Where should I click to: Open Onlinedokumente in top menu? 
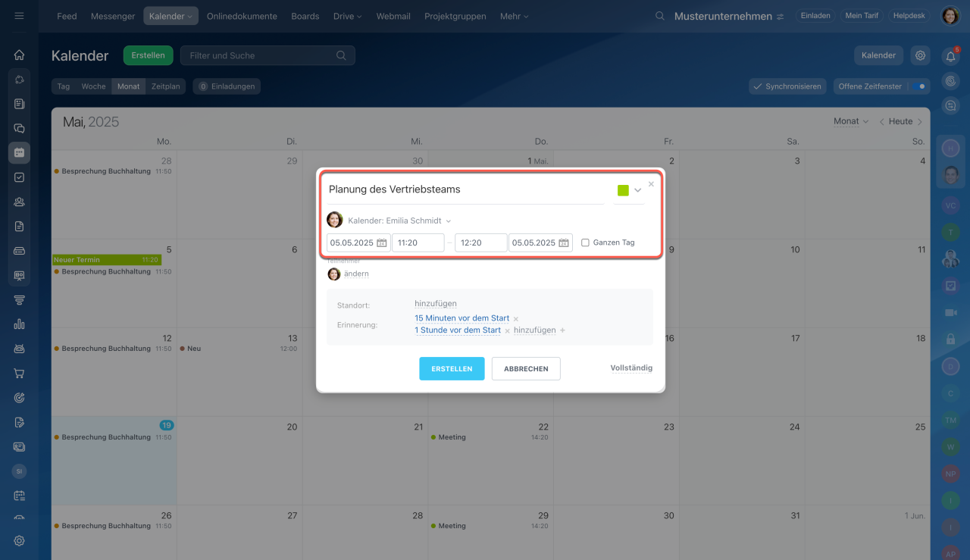[242, 16]
